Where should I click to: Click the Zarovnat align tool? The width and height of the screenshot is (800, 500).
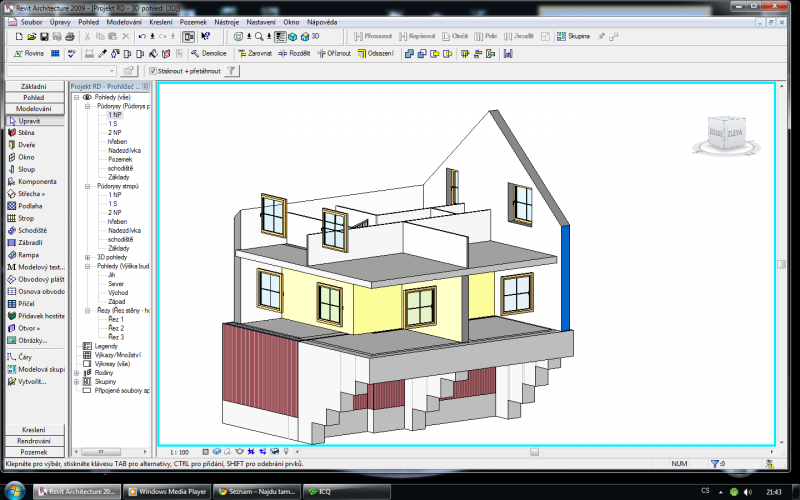pyautogui.click(x=258, y=53)
